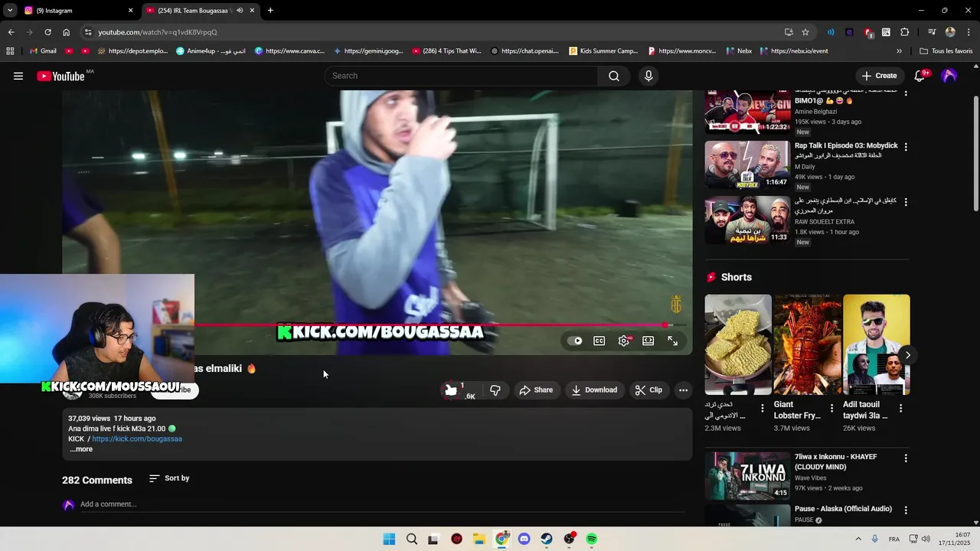980x551 pixels.
Task: Open the 11:33 RAW SOUEELT EXTRA thumbnail
Action: pyautogui.click(x=747, y=220)
